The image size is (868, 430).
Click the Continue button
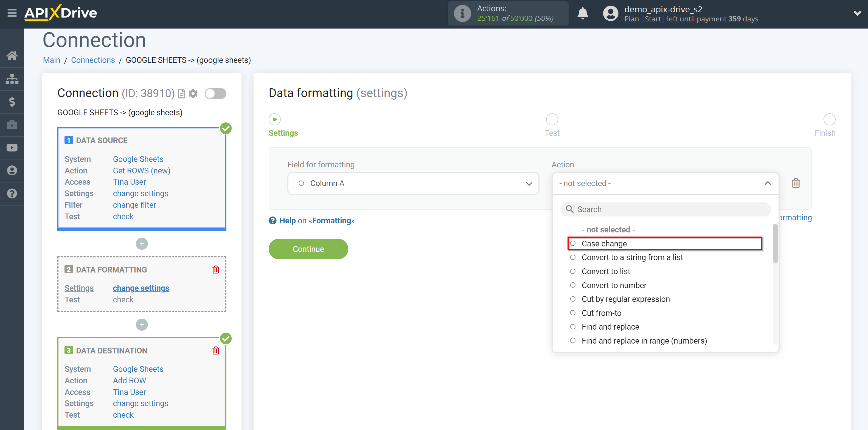pos(308,249)
